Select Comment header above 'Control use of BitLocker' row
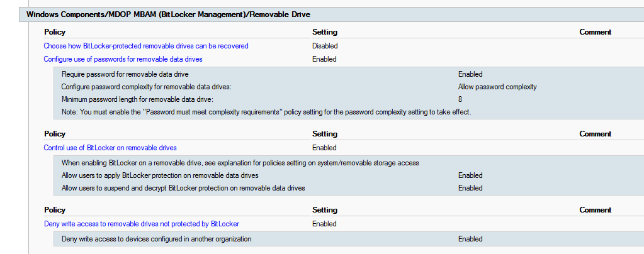 click(x=596, y=134)
